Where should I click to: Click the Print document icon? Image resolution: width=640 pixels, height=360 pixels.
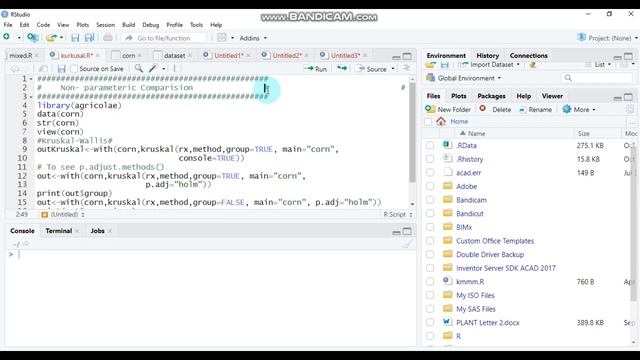click(x=108, y=38)
